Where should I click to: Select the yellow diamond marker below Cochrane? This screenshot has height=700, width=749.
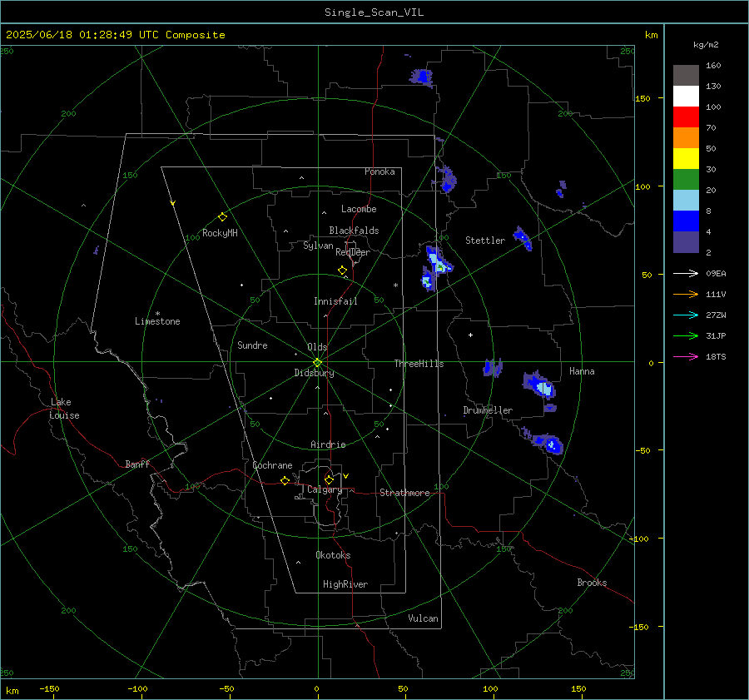click(x=285, y=480)
